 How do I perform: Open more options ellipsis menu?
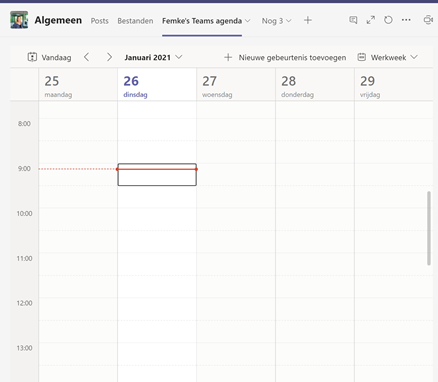[x=406, y=20]
